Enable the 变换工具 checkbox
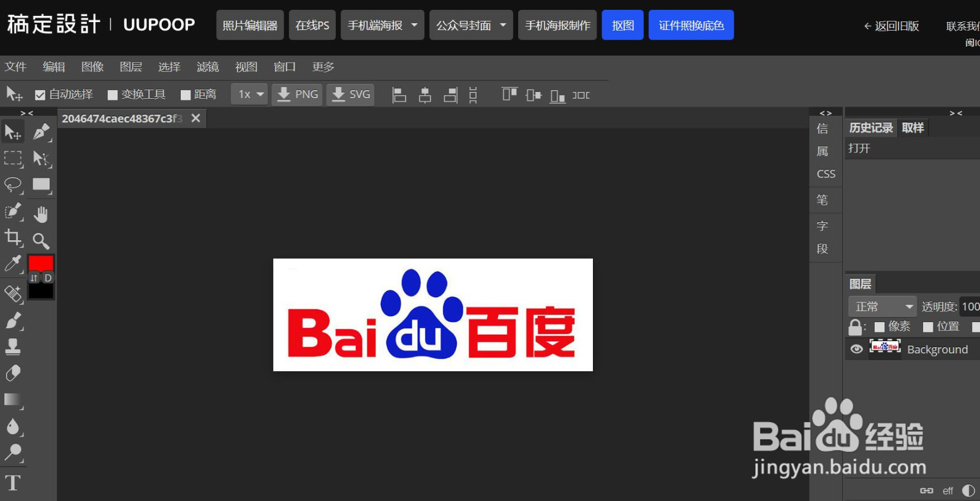The image size is (980, 501). point(112,94)
